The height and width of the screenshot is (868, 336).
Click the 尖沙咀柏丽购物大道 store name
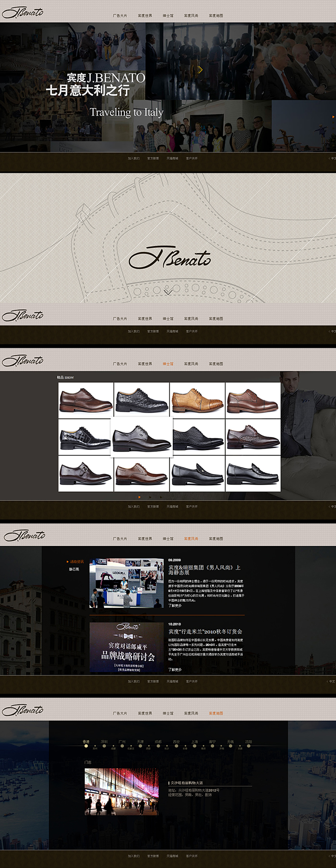coord(187,783)
